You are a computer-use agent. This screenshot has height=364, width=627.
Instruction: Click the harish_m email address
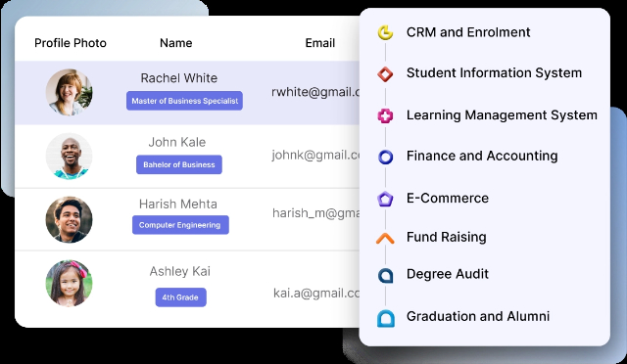point(315,213)
